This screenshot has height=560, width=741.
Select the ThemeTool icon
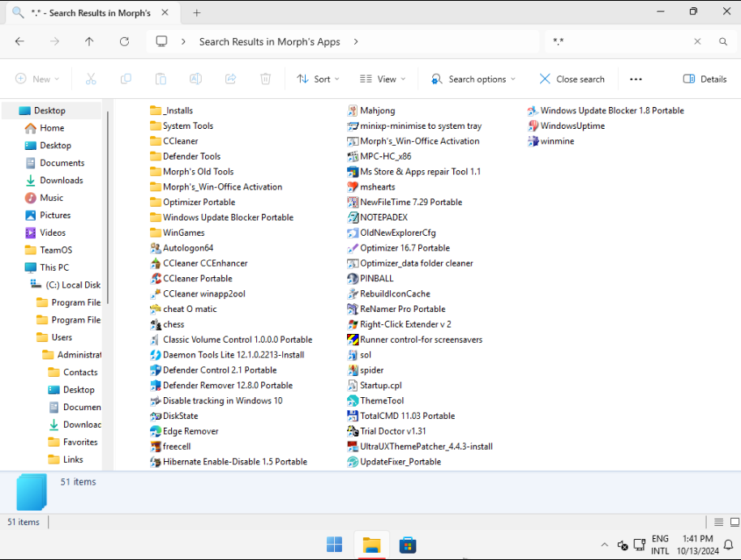point(353,400)
